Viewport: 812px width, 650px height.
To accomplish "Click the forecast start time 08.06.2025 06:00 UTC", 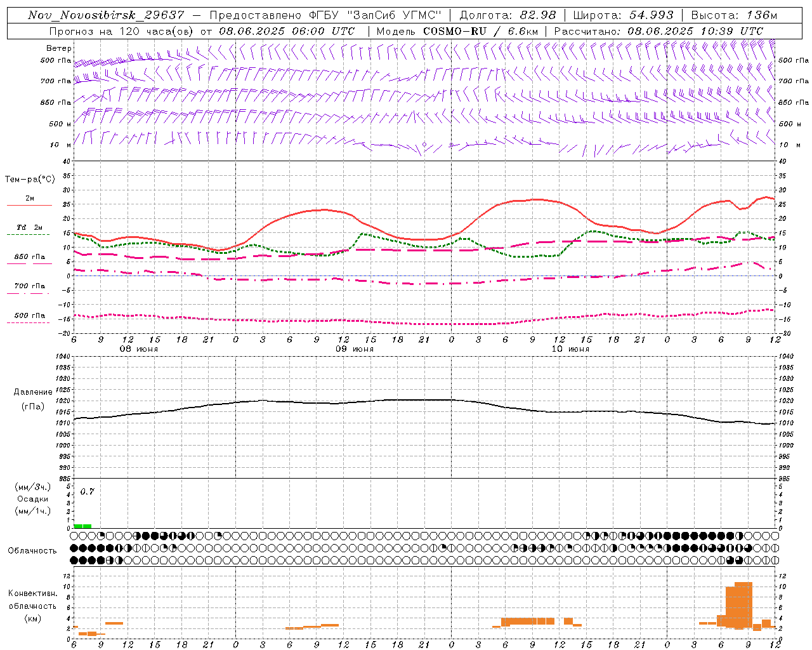I will (x=287, y=31).
